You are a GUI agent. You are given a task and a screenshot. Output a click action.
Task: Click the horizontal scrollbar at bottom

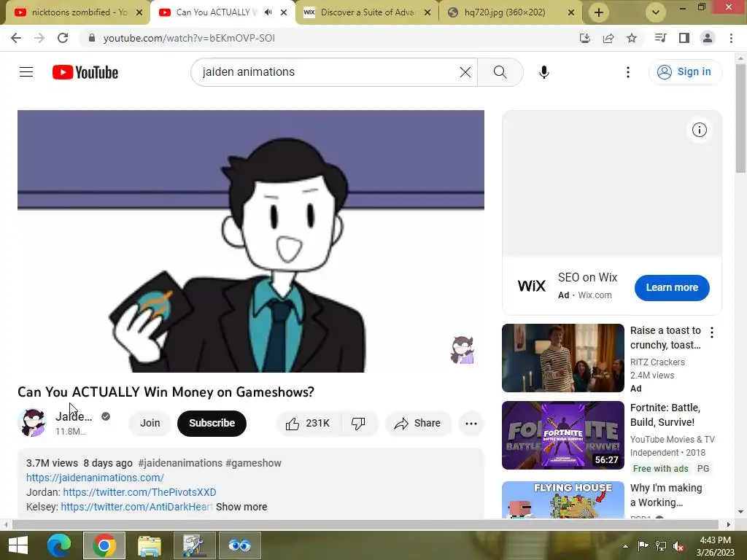365,524
